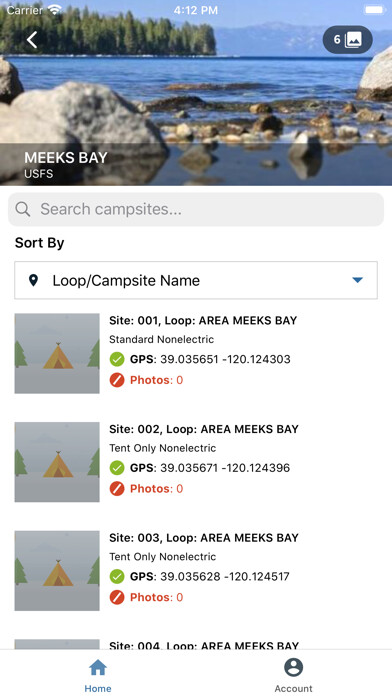Image resolution: width=392 pixels, height=696 pixels.
Task: Tap the green GPS check for Site 002
Action: point(117,468)
